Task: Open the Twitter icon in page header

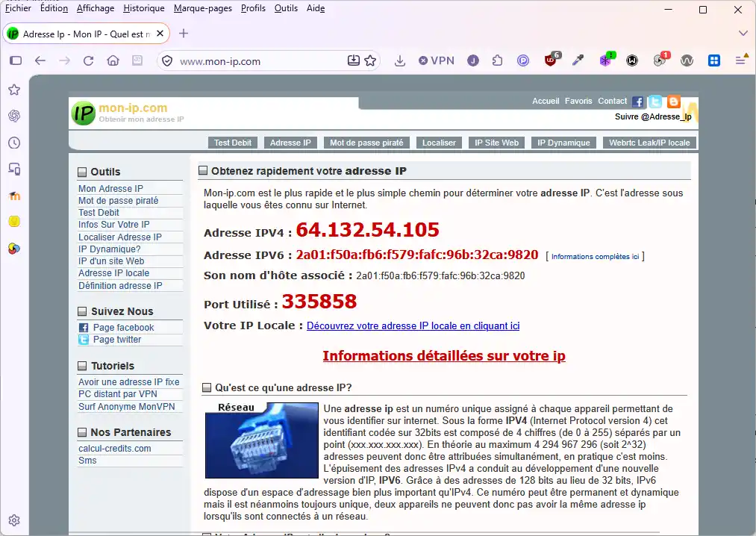Action: (x=655, y=102)
